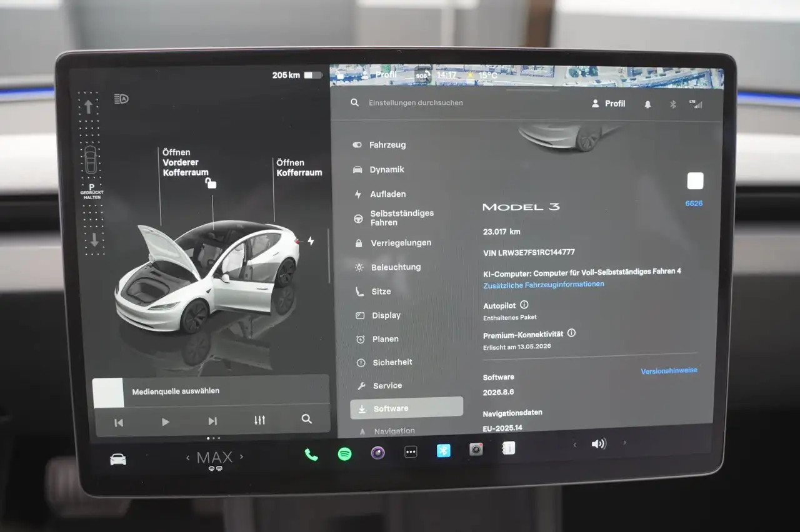This screenshot has width=800, height=532.
Task: Open the Phone app in bottom dock
Action: coord(311,455)
